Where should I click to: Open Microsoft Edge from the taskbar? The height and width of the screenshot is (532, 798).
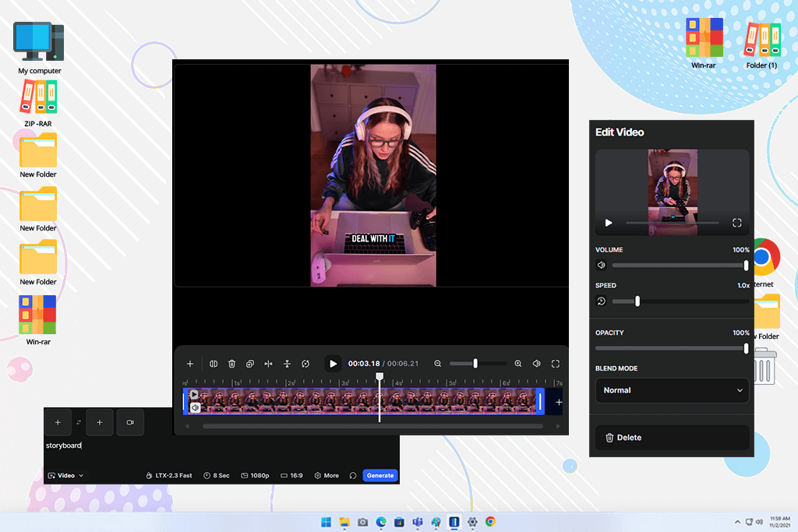[x=381, y=522]
